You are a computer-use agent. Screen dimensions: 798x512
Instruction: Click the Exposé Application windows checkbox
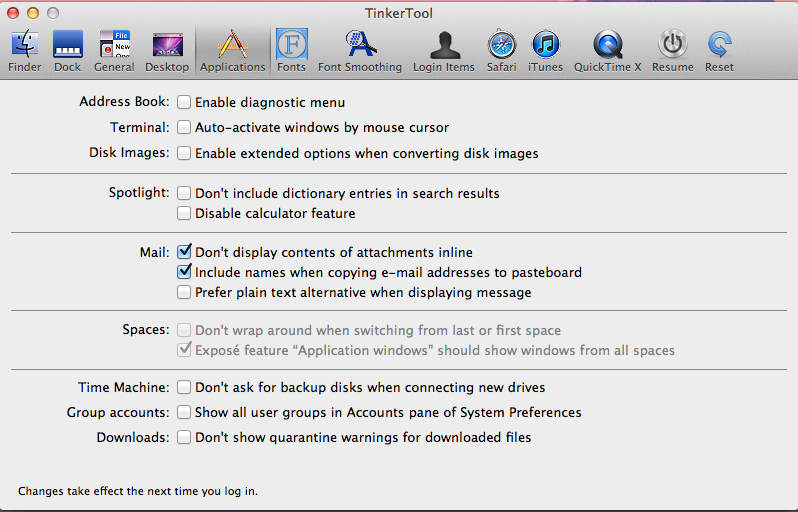point(184,350)
